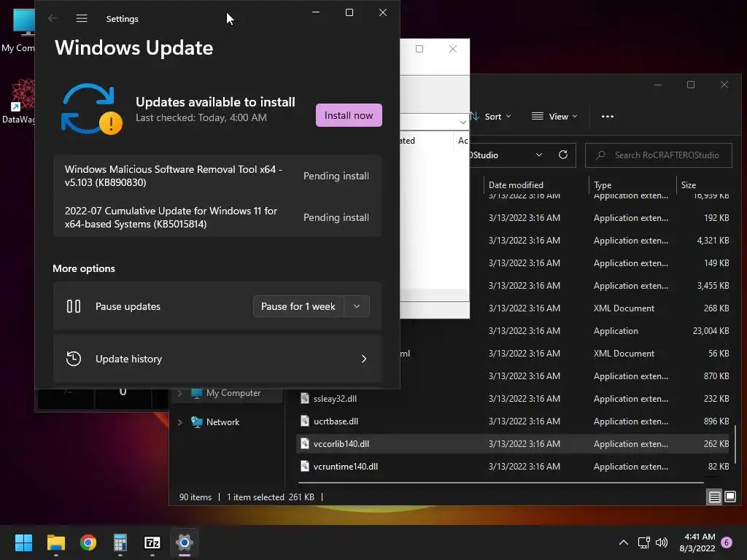
Task: Open DataWag desktop shortcut
Action: pyautogui.click(x=19, y=101)
